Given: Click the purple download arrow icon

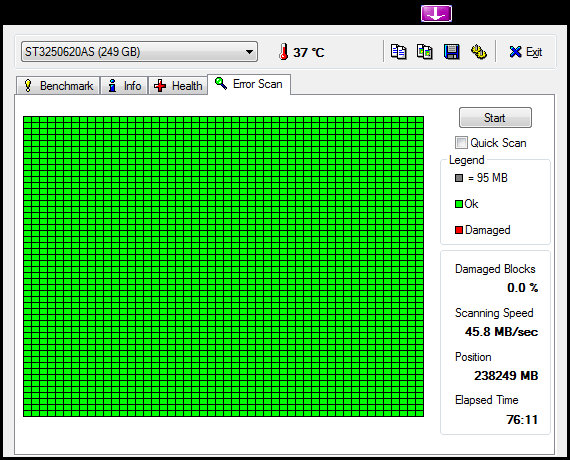Looking at the screenshot, I should pos(436,13).
